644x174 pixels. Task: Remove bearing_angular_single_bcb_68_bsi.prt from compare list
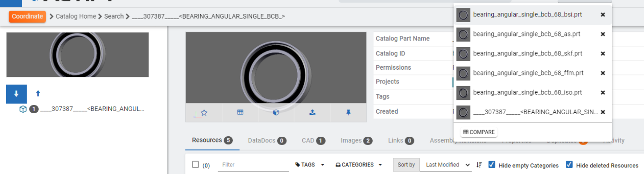pyautogui.click(x=603, y=15)
